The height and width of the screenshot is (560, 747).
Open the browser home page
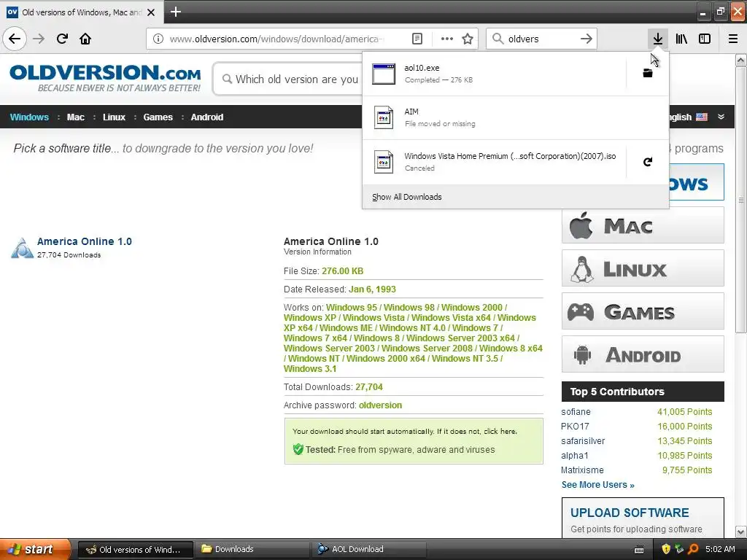[x=85, y=39]
